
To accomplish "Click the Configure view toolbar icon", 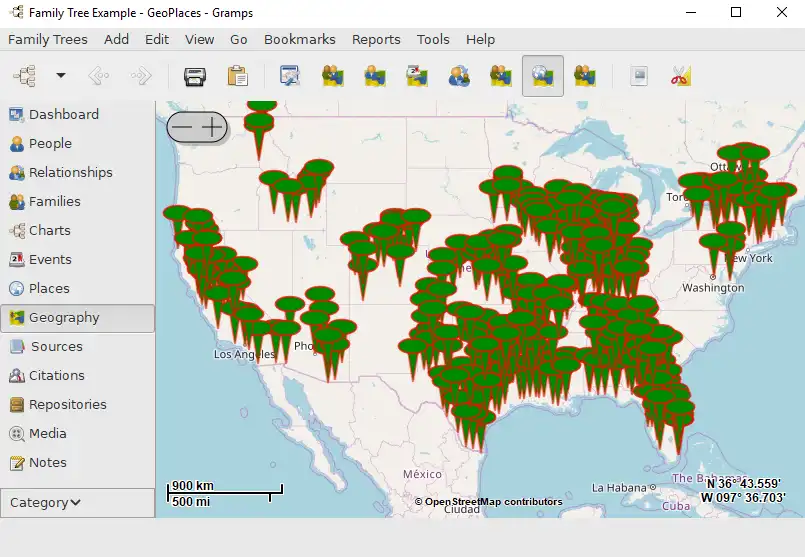I will (290, 76).
